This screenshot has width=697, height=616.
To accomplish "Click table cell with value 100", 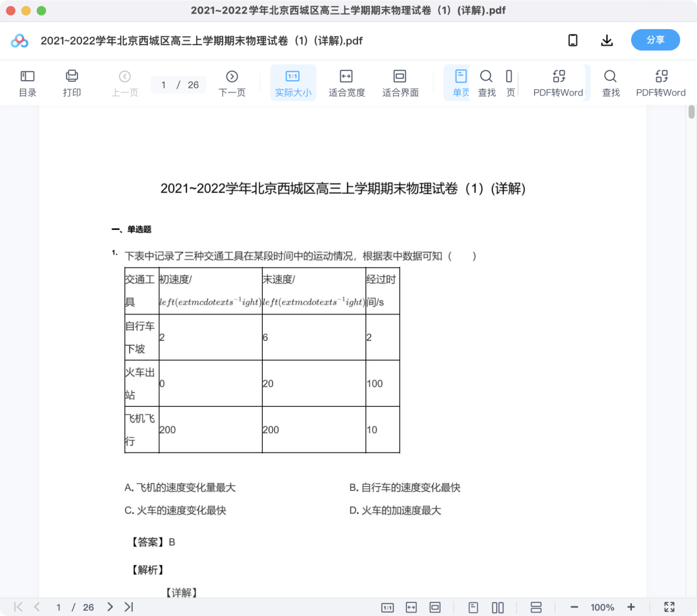I will pyautogui.click(x=382, y=384).
